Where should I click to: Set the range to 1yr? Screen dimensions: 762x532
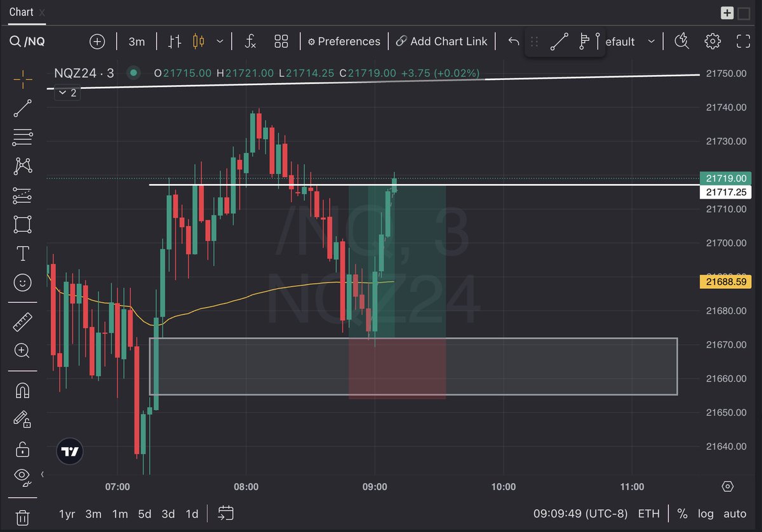[x=67, y=514]
